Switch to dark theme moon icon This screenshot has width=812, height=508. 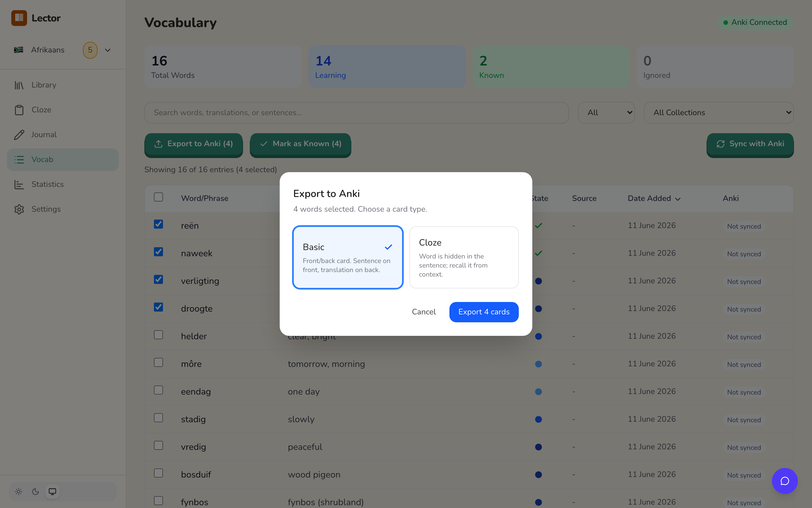point(36,492)
